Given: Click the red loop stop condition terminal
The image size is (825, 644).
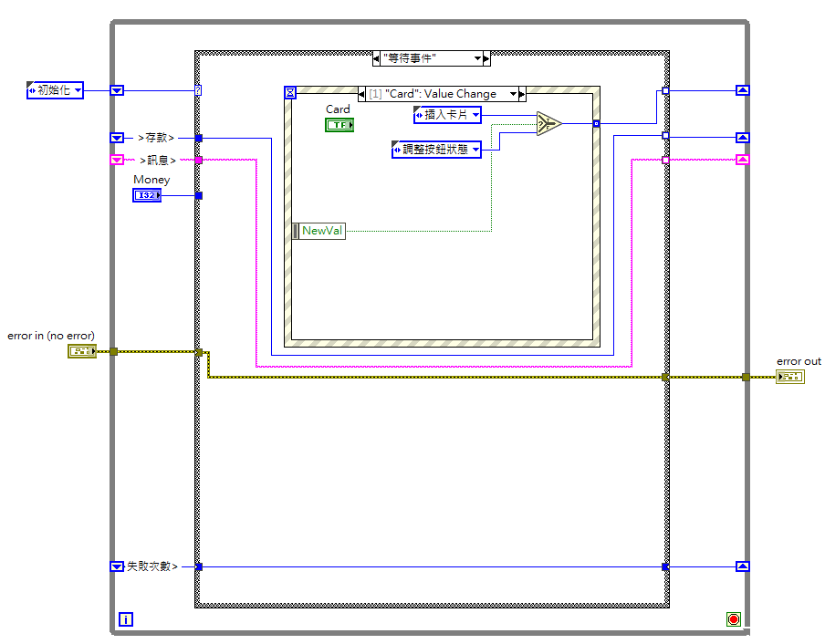Looking at the screenshot, I should [x=733, y=618].
